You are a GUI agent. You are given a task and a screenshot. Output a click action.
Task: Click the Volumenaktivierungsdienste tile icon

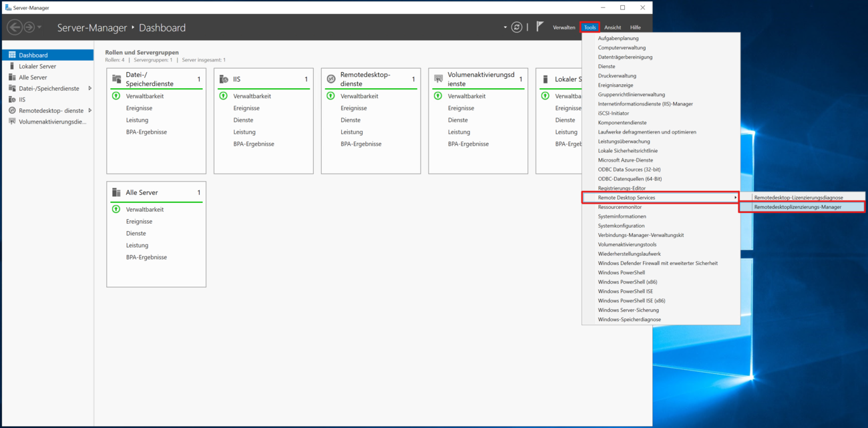(438, 79)
